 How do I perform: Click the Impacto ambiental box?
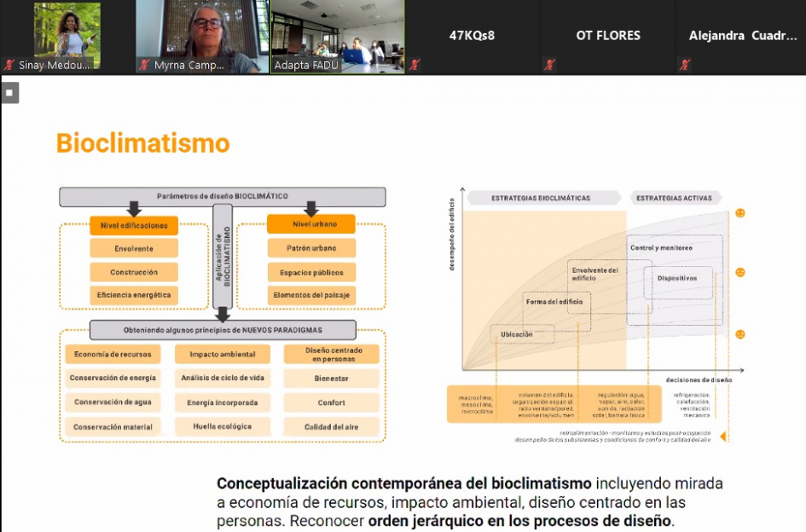(222, 354)
